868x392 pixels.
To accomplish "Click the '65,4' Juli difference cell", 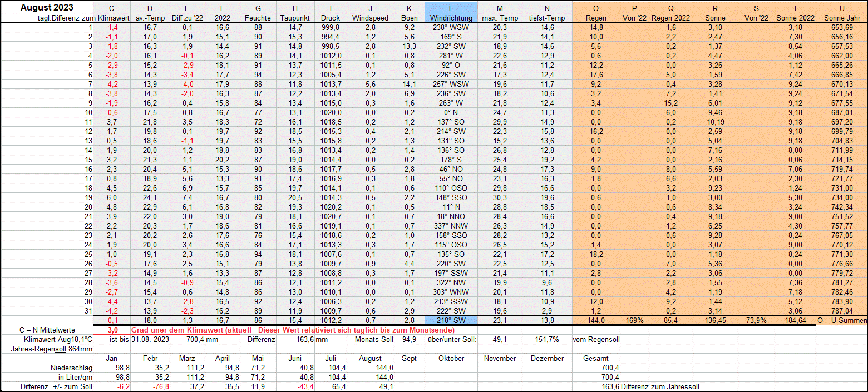I will coord(331,386).
